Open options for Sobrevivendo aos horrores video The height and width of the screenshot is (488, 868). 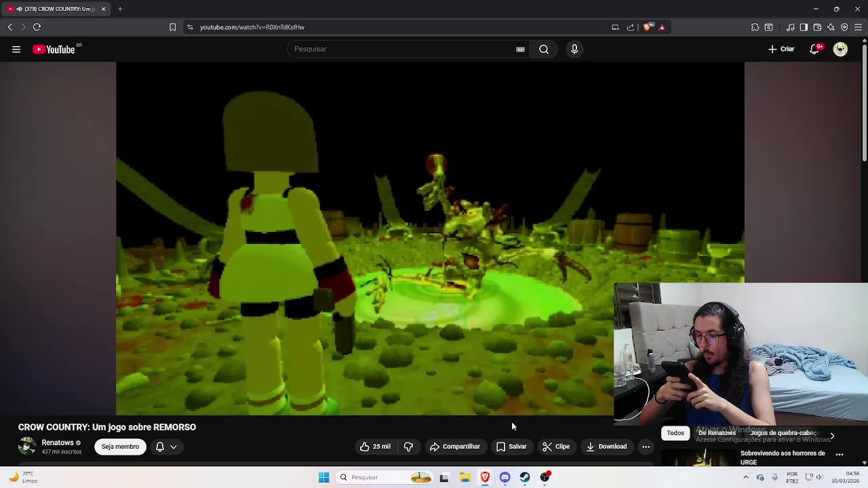840,454
